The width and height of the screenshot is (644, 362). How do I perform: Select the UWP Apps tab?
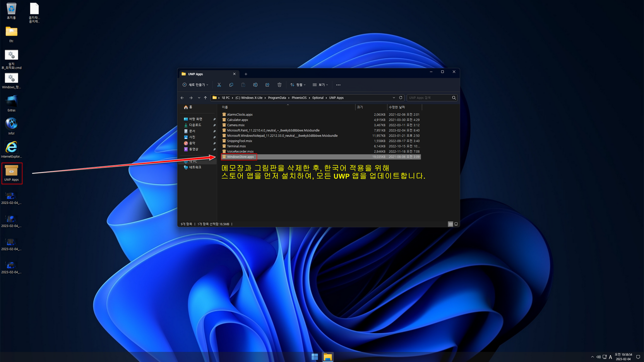209,74
